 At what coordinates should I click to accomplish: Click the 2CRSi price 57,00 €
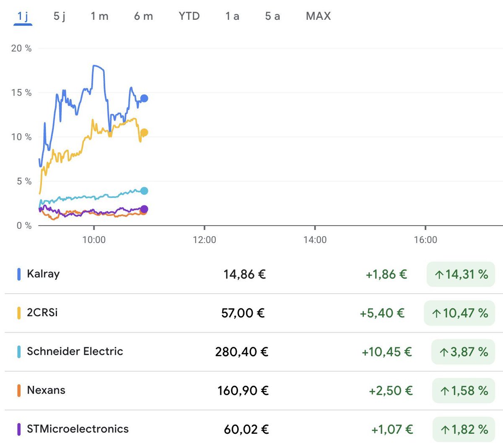click(243, 313)
